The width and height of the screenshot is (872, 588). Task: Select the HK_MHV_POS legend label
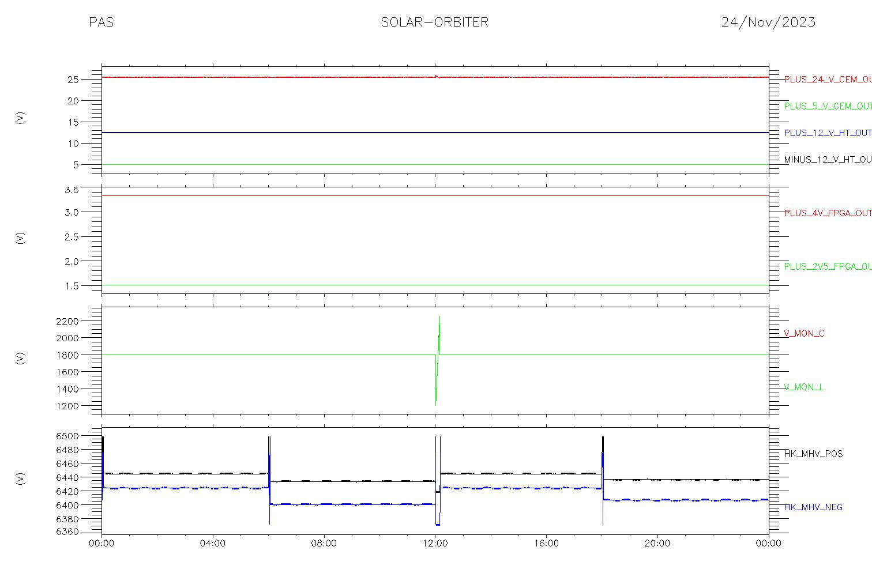pyautogui.click(x=813, y=454)
